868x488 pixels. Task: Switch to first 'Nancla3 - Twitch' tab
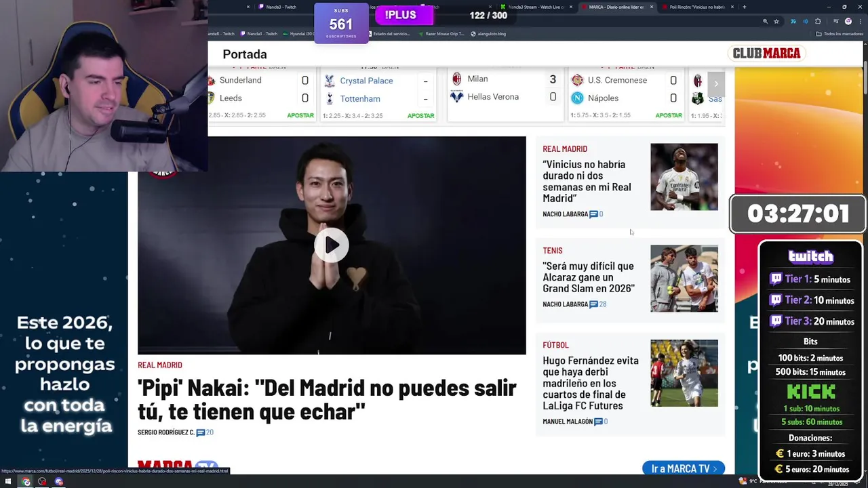[278, 7]
